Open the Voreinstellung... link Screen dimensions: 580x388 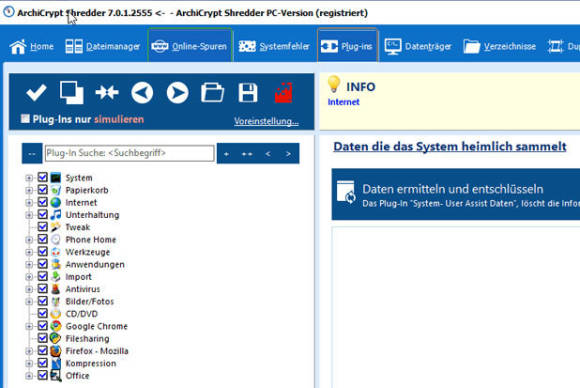266,121
